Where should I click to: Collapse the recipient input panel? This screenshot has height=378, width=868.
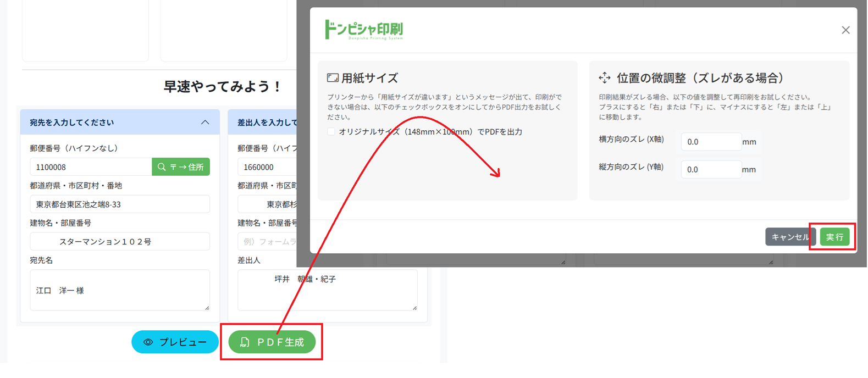pyautogui.click(x=205, y=123)
